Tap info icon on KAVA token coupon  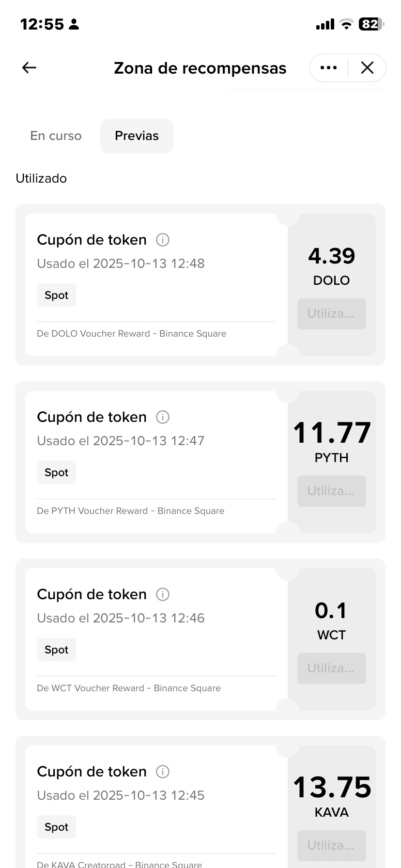(163, 772)
